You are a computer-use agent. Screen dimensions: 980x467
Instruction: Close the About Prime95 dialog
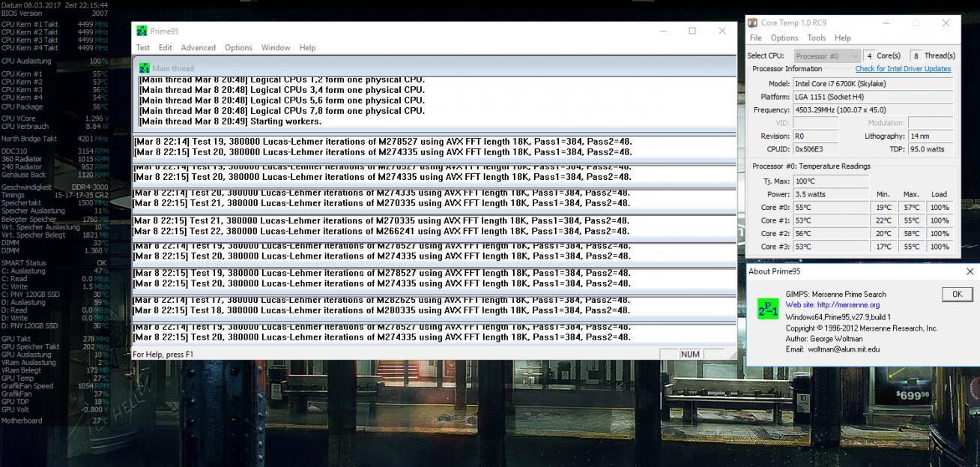pyautogui.click(x=970, y=271)
